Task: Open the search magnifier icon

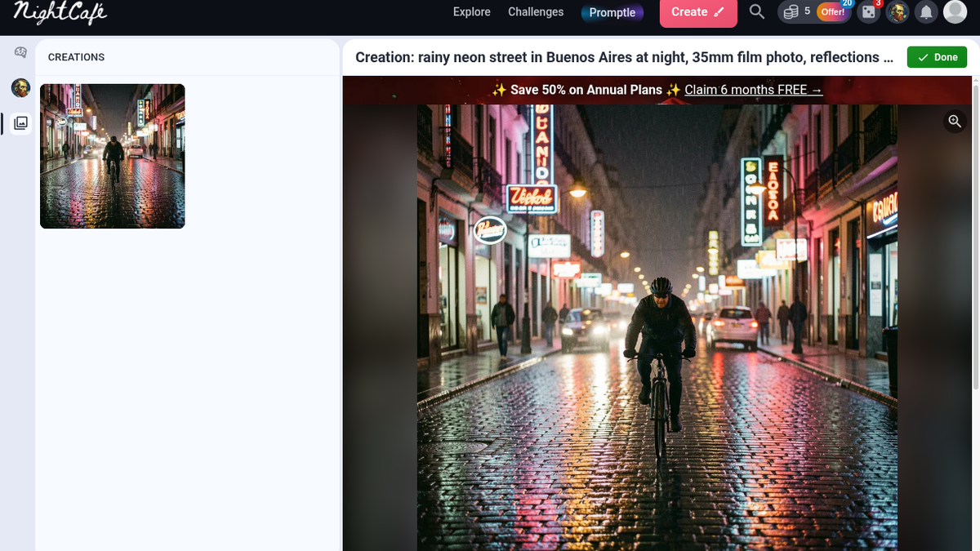Action: (x=757, y=12)
